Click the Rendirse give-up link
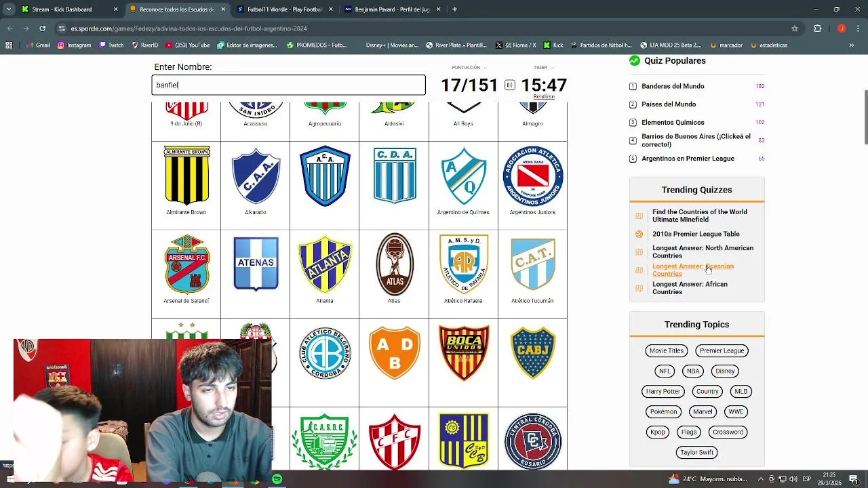 pyautogui.click(x=544, y=97)
